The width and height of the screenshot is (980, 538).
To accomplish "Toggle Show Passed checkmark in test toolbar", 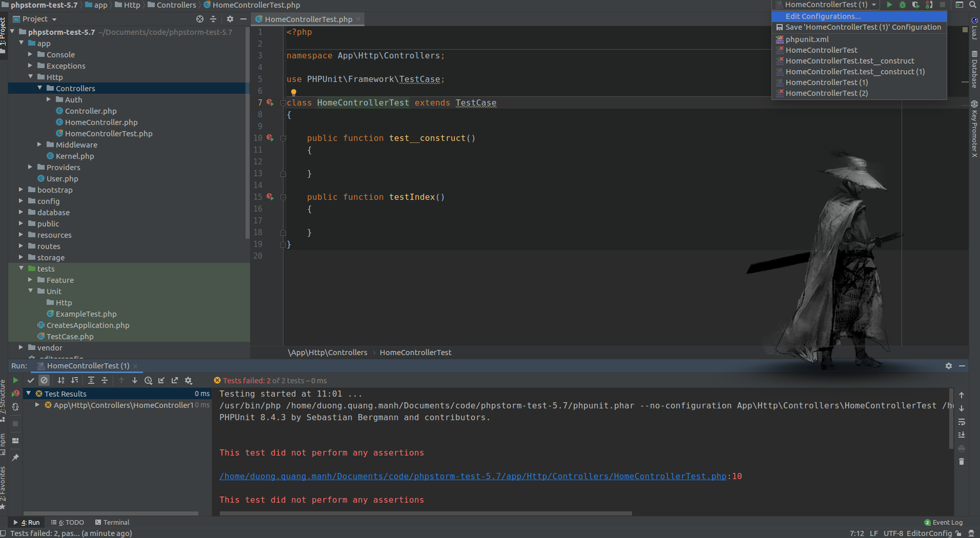I will 31,381.
